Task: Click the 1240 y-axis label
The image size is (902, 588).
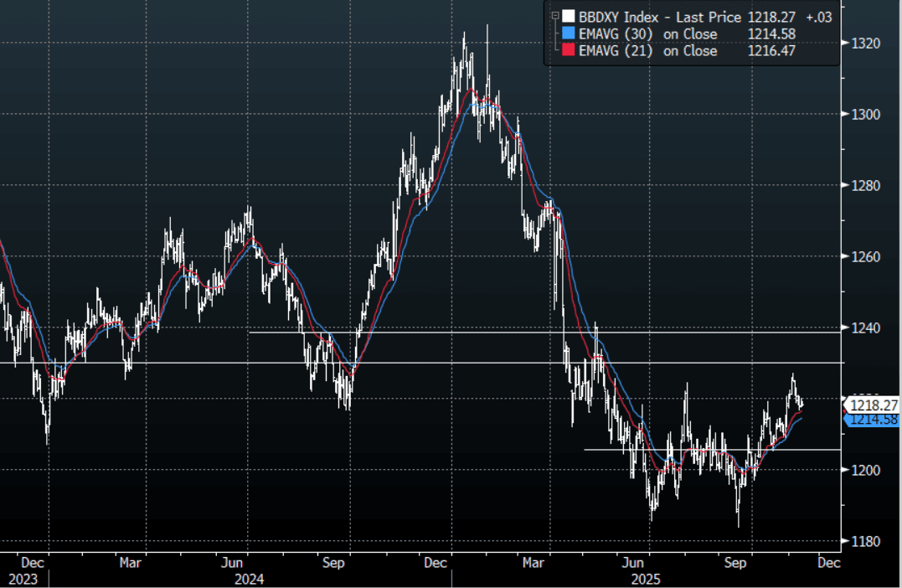Action: [x=866, y=328]
